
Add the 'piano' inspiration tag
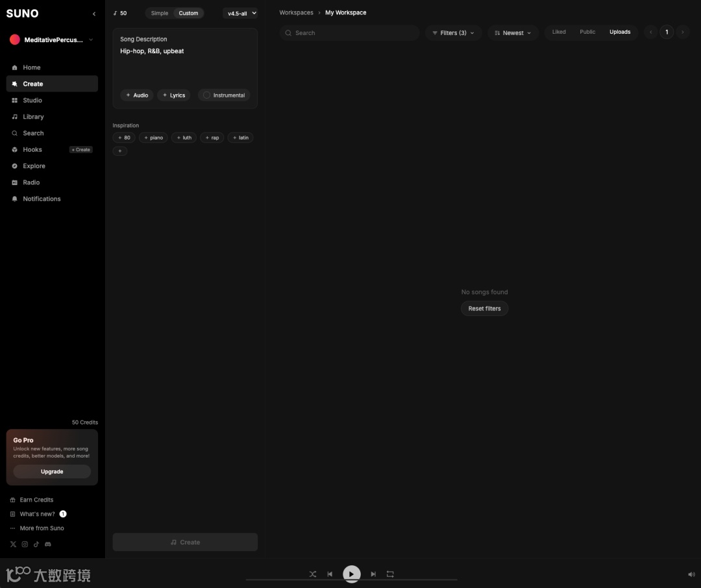pyautogui.click(x=153, y=138)
